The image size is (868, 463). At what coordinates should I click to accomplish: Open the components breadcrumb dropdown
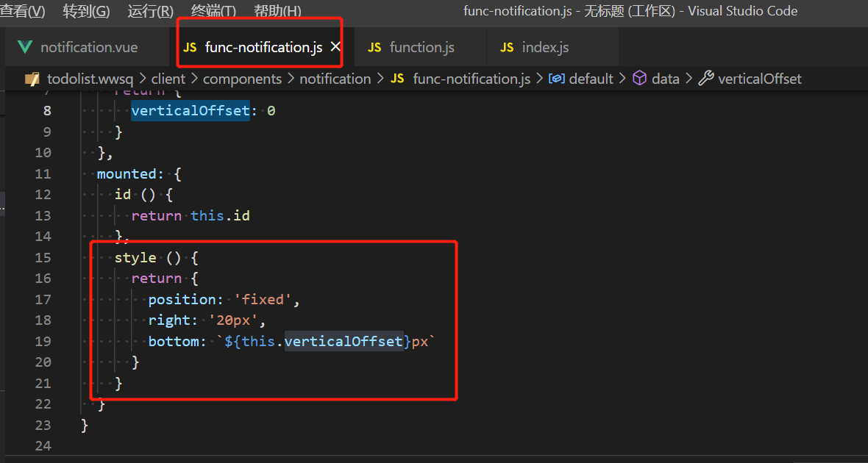(x=242, y=79)
